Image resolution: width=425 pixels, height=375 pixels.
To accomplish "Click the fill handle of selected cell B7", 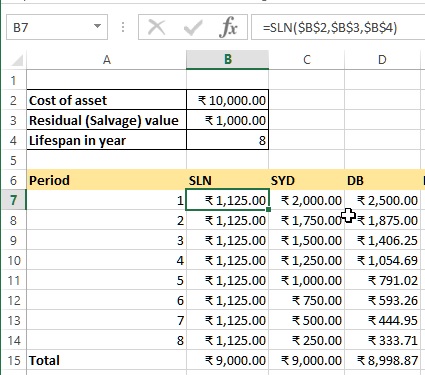I will [x=269, y=209].
